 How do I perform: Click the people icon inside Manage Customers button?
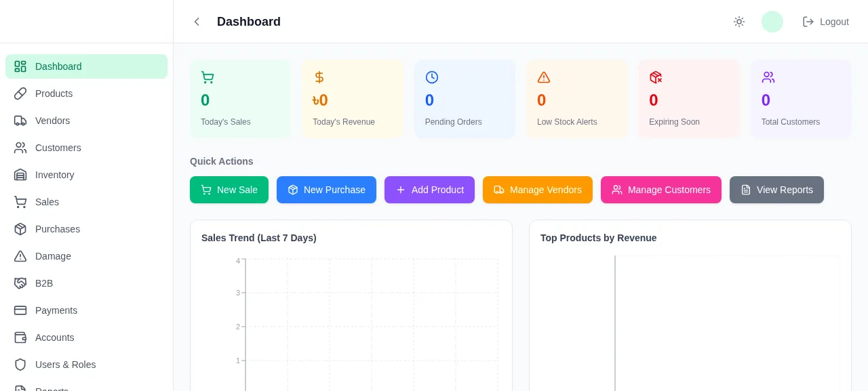617,190
